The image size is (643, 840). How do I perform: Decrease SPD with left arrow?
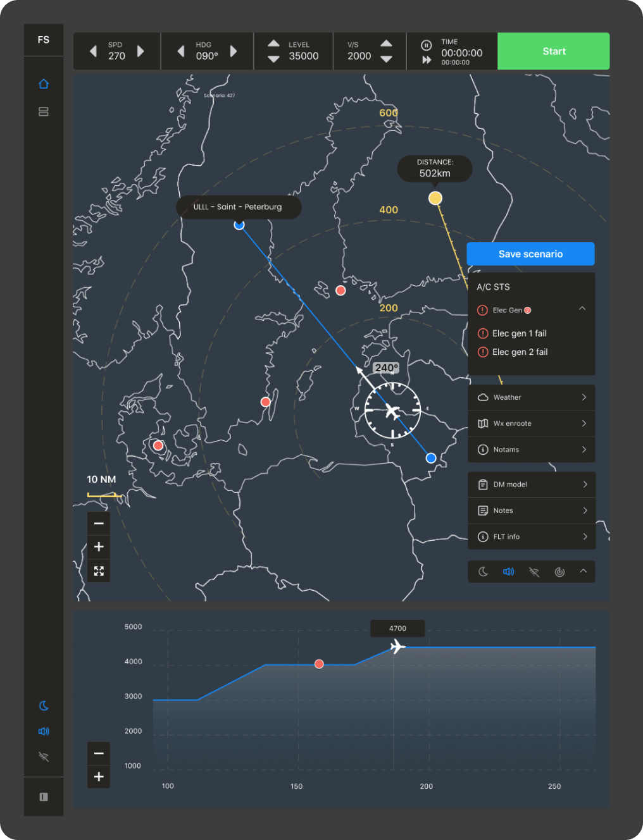click(x=94, y=51)
